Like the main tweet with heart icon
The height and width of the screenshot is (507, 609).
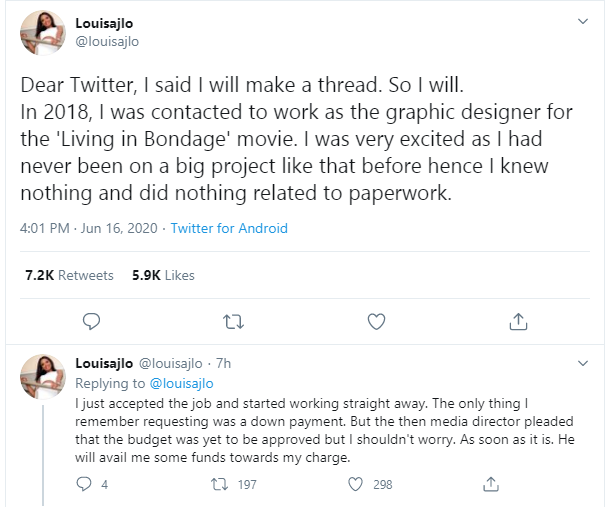pyautogui.click(x=376, y=321)
